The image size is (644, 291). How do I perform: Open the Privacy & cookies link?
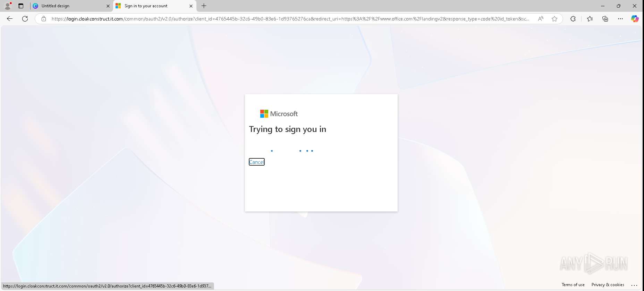608,285
